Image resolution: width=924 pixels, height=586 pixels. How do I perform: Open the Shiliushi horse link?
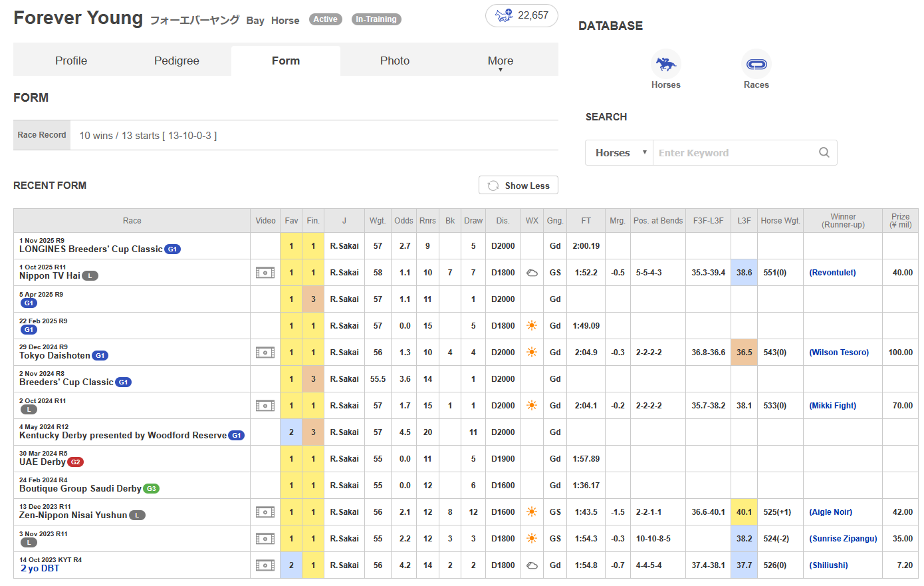click(x=828, y=565)
